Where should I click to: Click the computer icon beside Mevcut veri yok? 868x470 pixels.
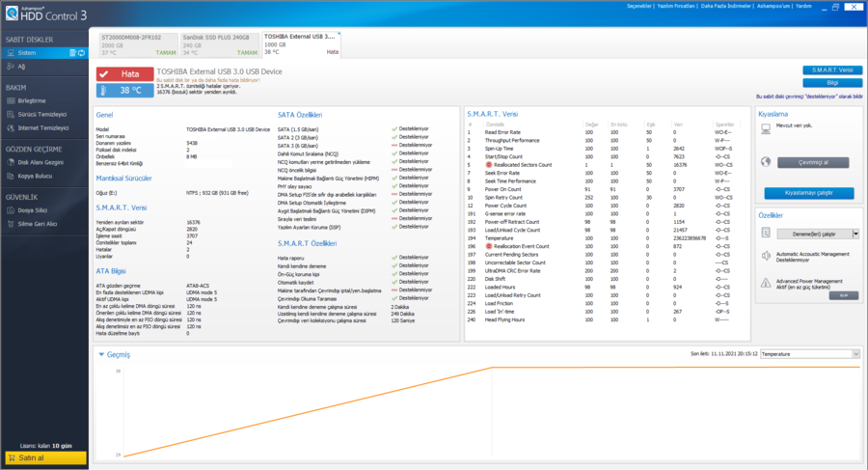tap(766, 128)
